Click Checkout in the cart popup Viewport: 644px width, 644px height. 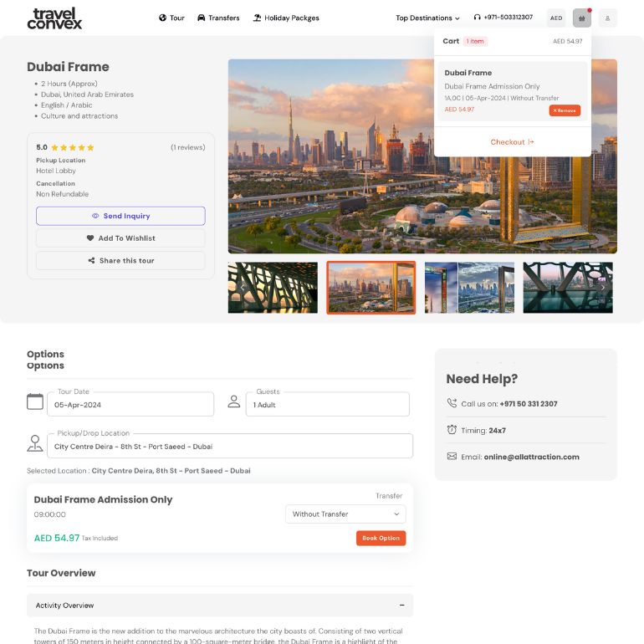tap(512, 142)
